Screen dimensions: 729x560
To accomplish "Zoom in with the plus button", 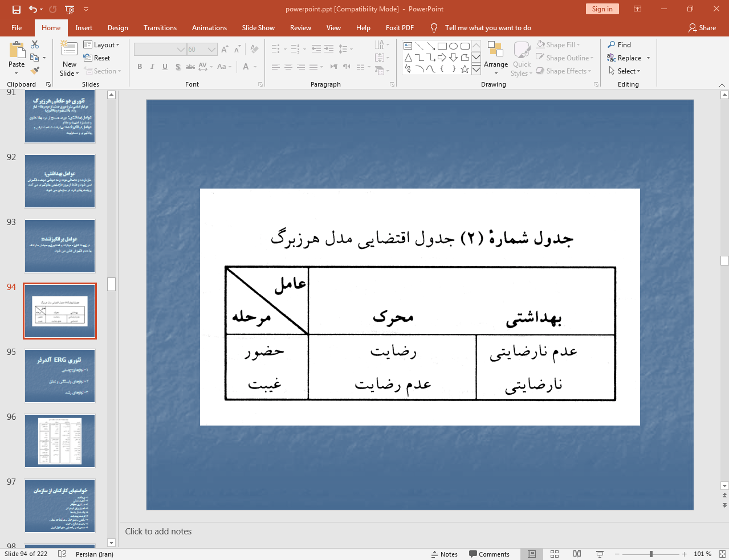I will point(684,554).
